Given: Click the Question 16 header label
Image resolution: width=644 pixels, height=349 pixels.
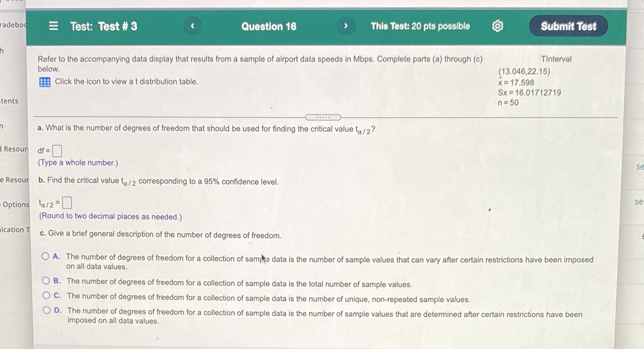Looking at the screenshot, I should [268, 26].
